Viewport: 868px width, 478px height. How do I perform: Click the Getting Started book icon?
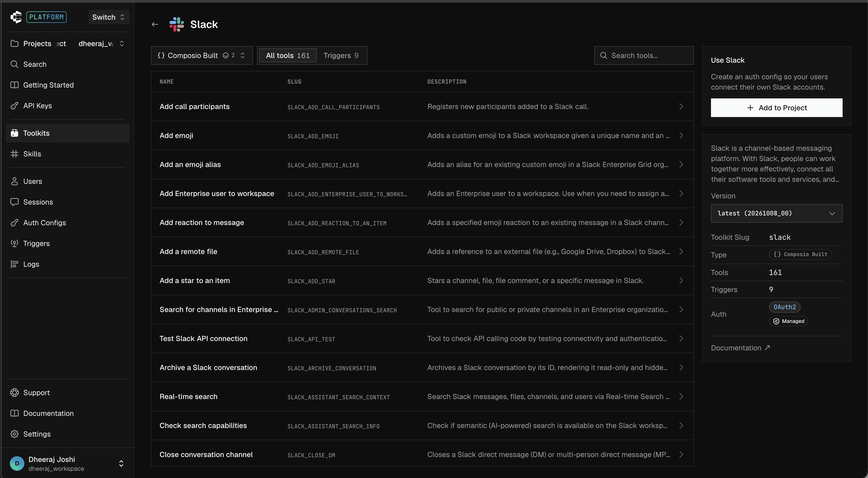[14, 85]
